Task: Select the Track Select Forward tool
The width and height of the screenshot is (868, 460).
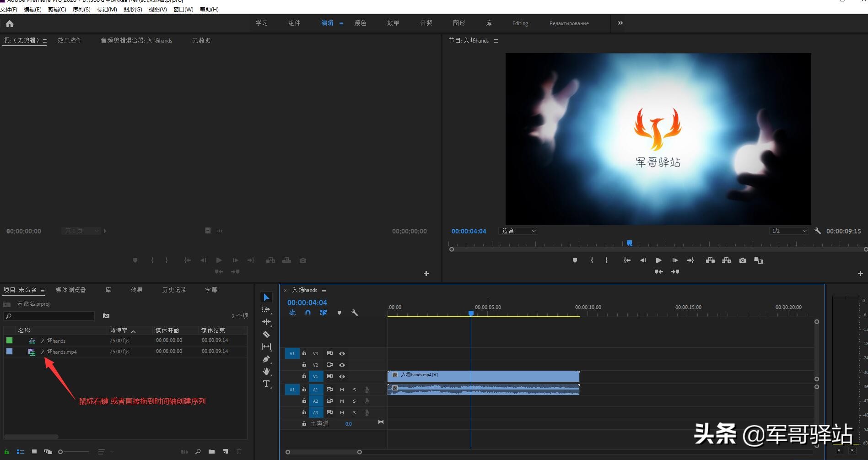Action: (266, 310)
